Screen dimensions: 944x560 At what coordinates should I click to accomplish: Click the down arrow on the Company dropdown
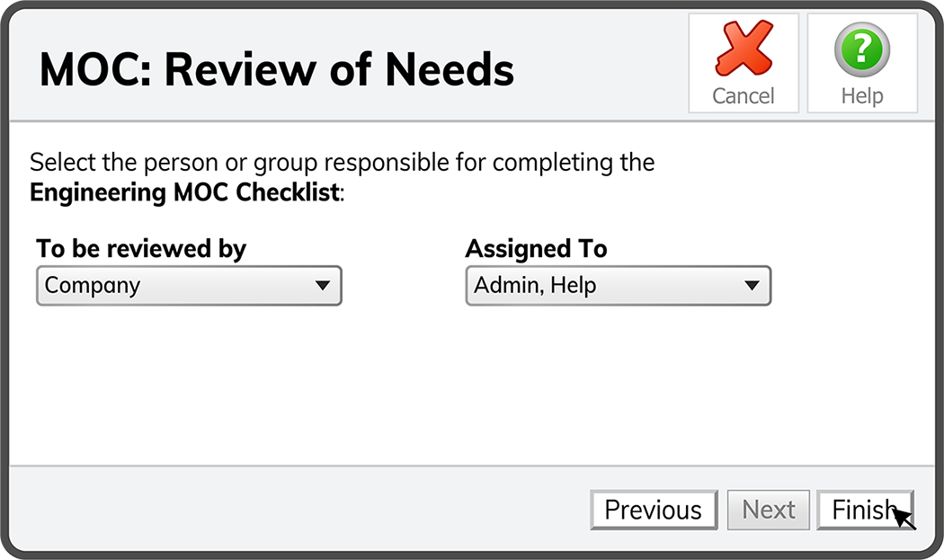pyautogui.click(x=323, y=286)
